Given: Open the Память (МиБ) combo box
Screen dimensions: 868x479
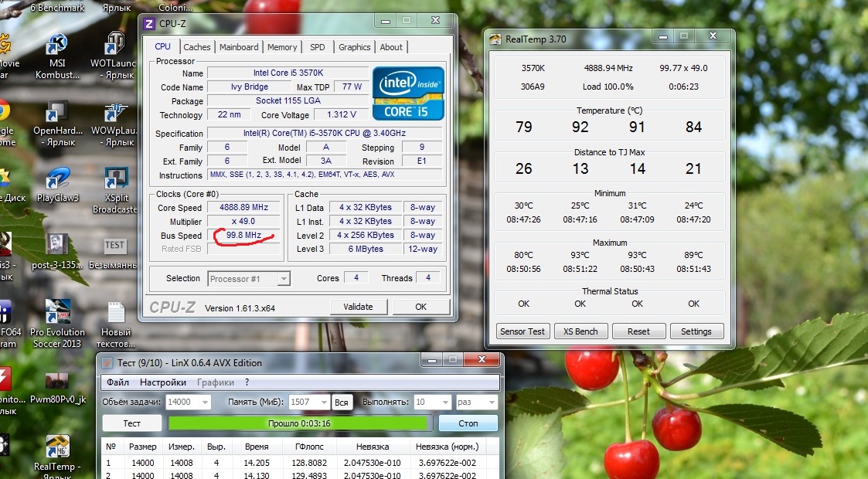Looking at the screenshot, I should tap(322, 402).
